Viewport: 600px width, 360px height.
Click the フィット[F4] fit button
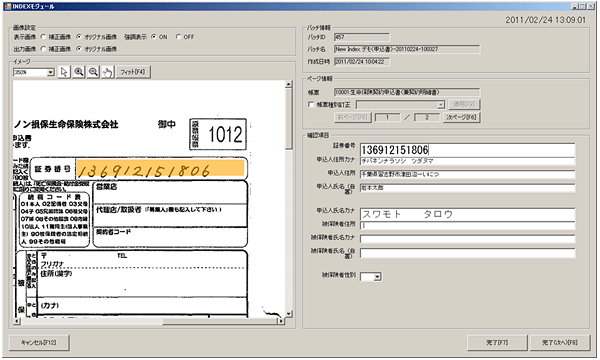[x=133, y=72]
